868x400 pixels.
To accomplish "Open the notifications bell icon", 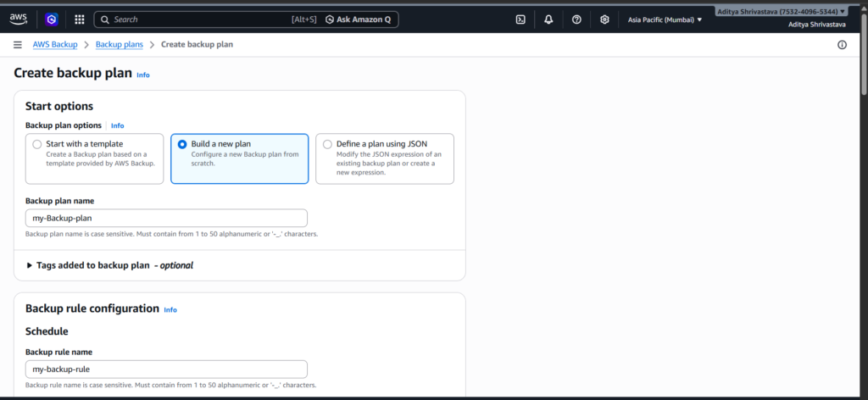I will point(548,19).
